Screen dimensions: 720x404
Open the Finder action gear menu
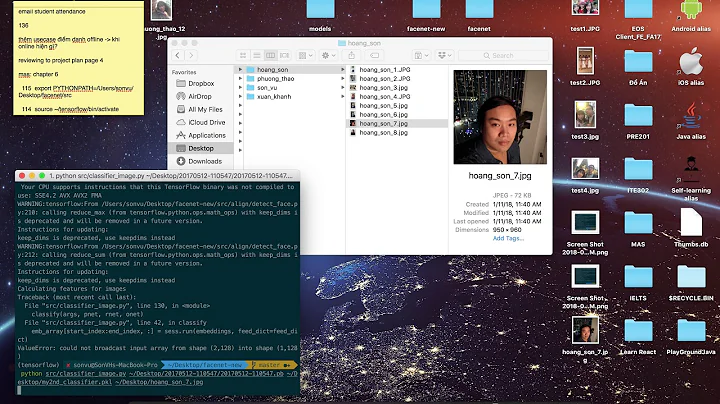[x=328, y=56]
